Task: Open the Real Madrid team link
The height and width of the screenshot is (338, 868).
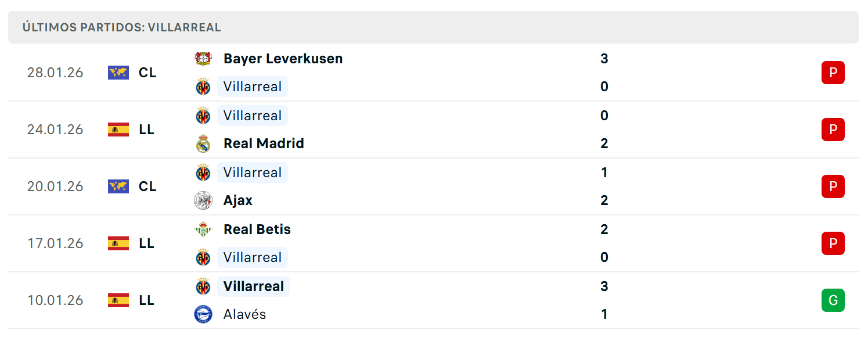Action: pos(264,143)
